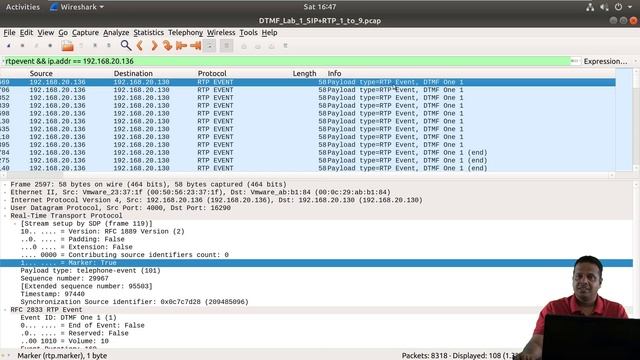The width and height of the screenshot is (640, 360).
Task: Reset text to normal size
Action: coord(271,46)
